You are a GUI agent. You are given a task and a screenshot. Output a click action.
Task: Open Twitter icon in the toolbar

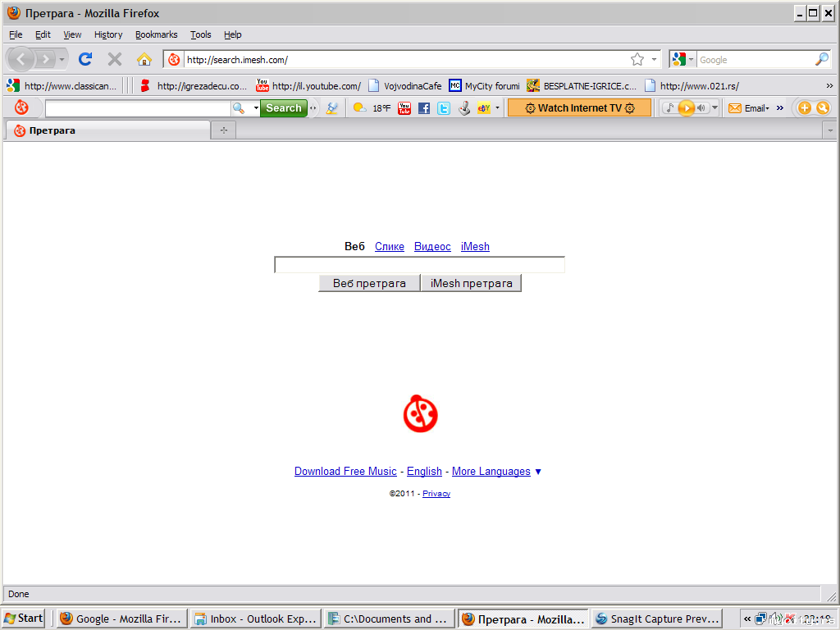444,108
